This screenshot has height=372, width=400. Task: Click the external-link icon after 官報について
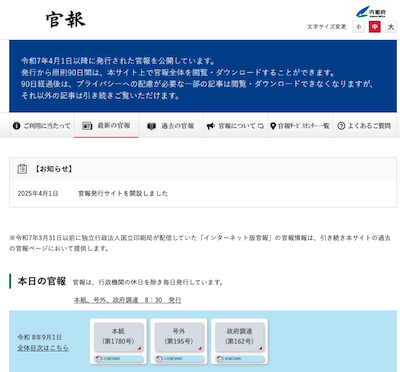click(261, 126)
